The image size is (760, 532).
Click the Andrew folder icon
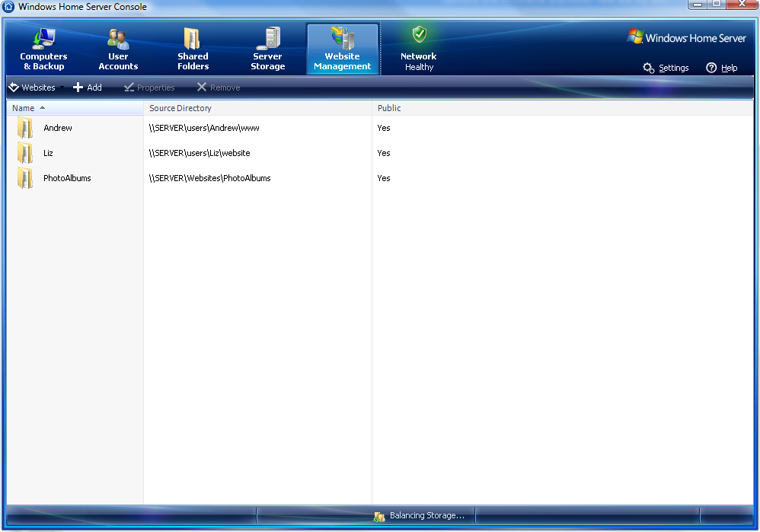click(x=24, y=128)
